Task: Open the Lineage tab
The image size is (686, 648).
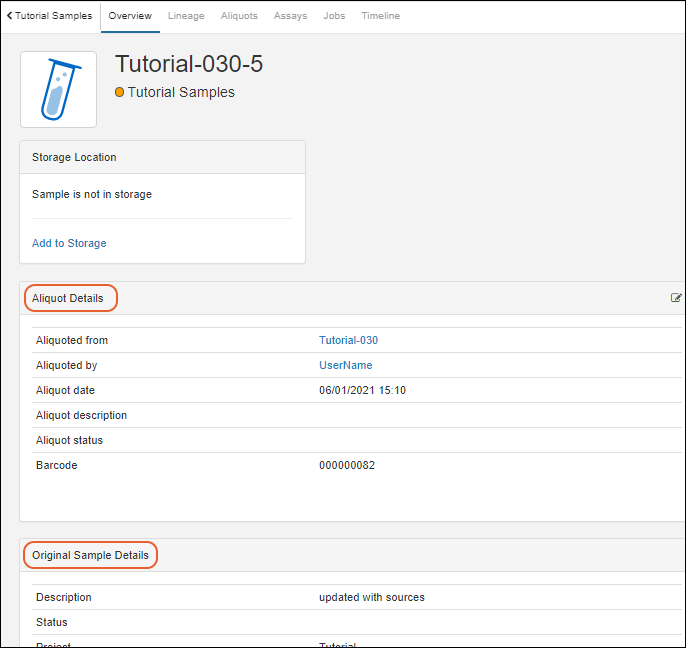Action: click(186, 16)
